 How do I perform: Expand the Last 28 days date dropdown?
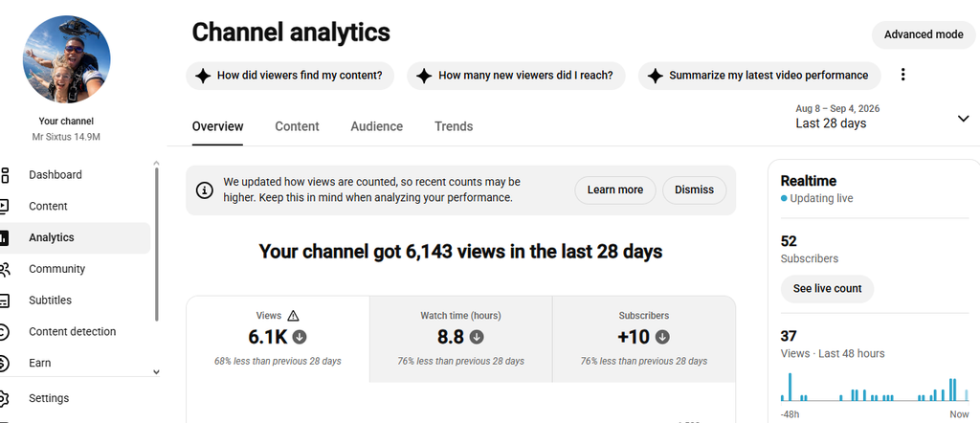point(963,119)
